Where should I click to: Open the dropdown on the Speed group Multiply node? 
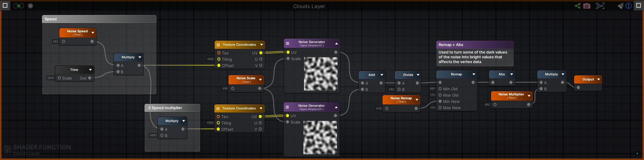pos(140,57)
